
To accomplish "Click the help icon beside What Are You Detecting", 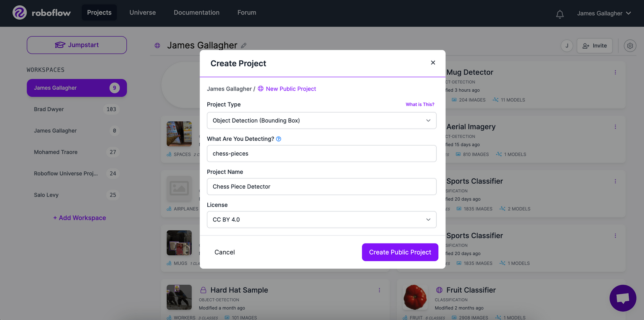I will (x=279, y=139).
